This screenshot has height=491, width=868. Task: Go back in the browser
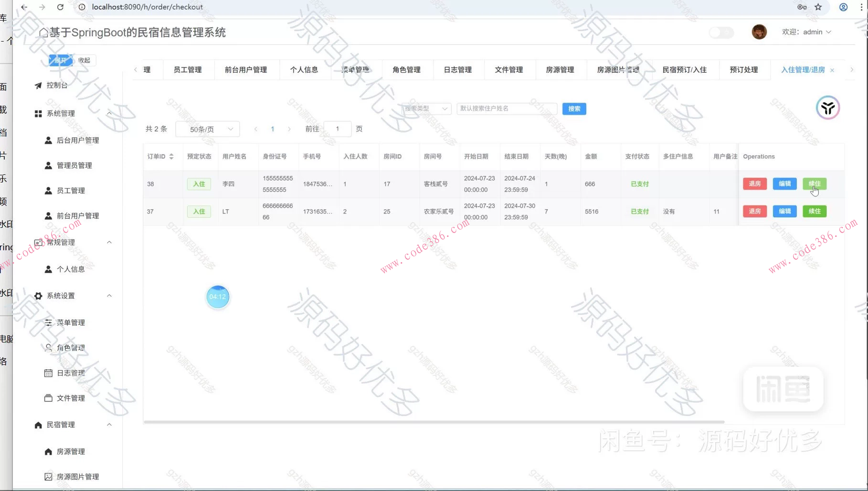click(x=24, y=7)
